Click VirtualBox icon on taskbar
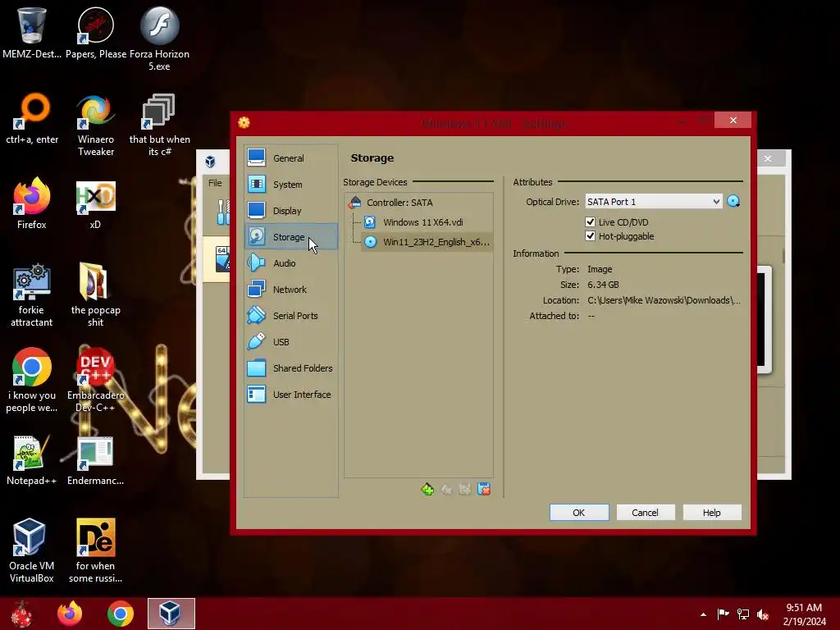This screenshot has width=840, height=630. 171,614
